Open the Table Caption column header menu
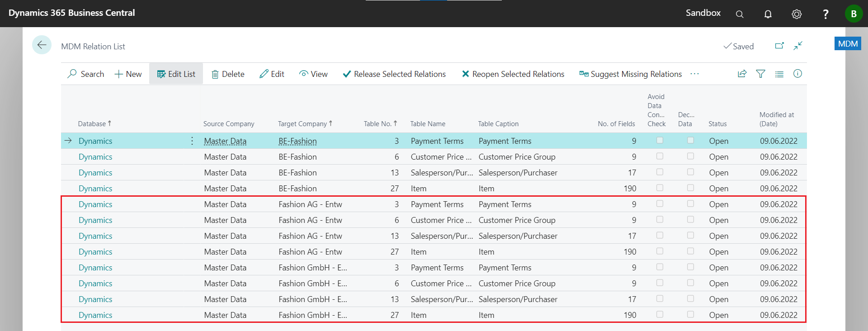The width and height of the screenshot is (868, 331). [498, 124]
